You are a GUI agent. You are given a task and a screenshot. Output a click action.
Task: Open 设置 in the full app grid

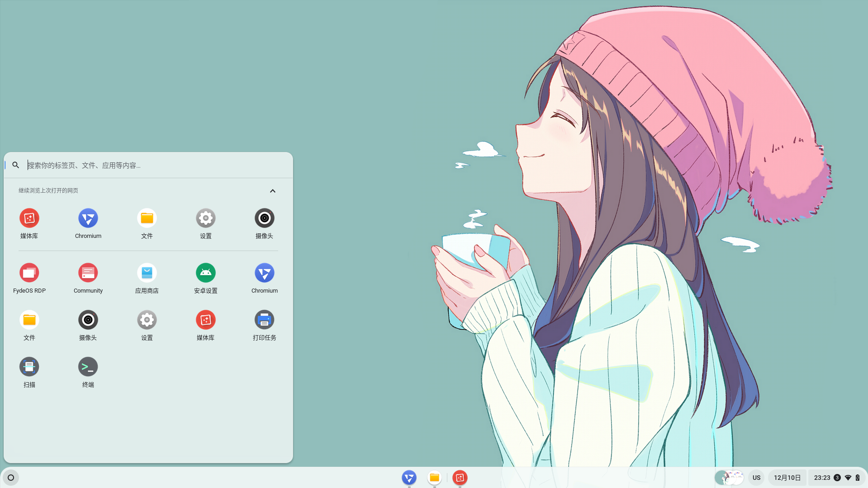point(147,325)
